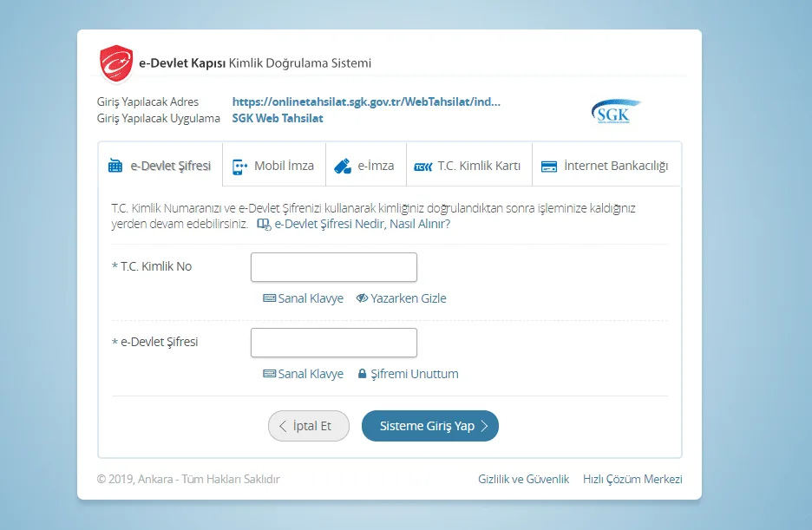Open Sanal Klavye for T.C. Kimlik No
The width and height of the screenshot is (812, 530).
(x=304, y=298)
